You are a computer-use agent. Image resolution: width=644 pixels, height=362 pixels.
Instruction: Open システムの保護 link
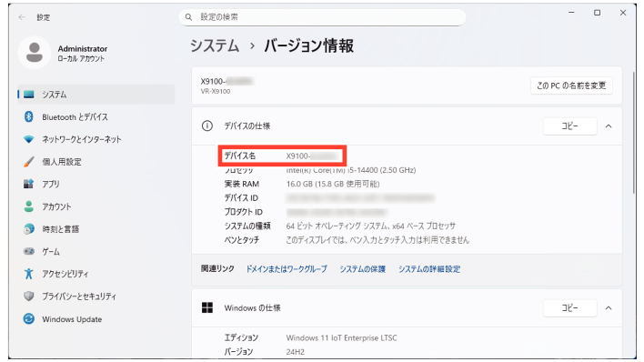point(362,269)
